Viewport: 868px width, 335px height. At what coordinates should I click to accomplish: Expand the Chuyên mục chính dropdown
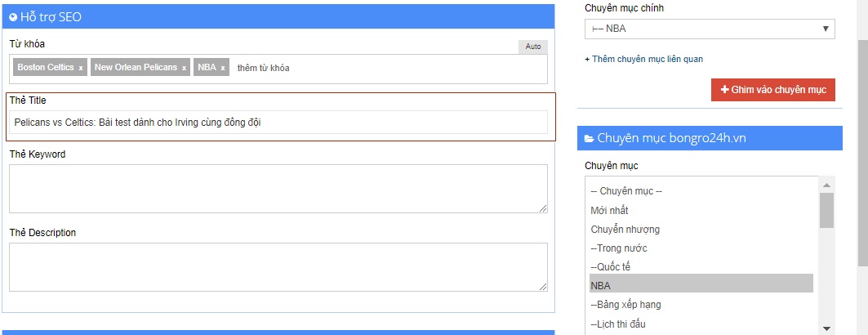coord(710,29)
